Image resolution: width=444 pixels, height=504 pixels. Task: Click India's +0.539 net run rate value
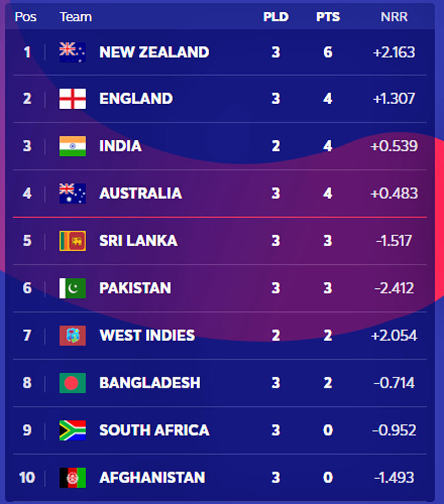[395, 146]
